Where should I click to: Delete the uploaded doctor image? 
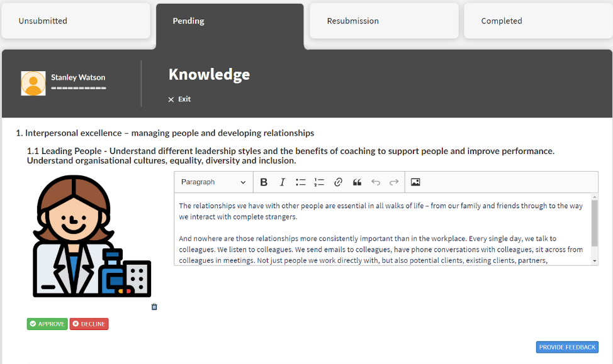coord(154,307)
